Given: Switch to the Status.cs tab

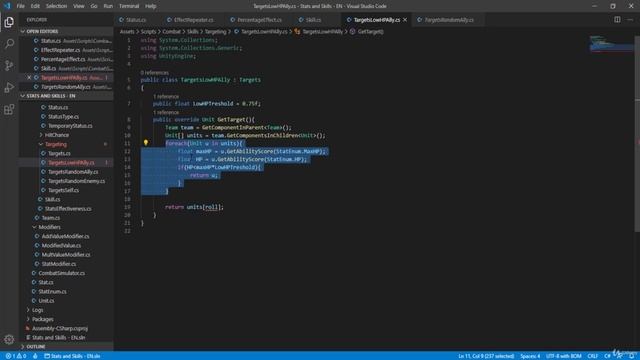Looking at the screenshot, I should (136, 20).
